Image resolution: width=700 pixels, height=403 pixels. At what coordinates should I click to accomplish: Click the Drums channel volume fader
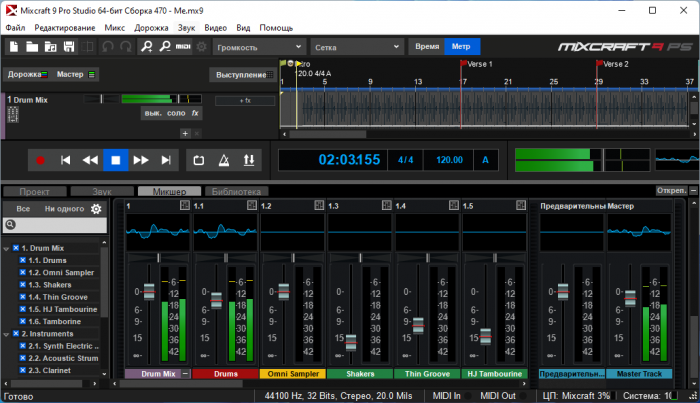pyautogui.click(x=216, y=299)
